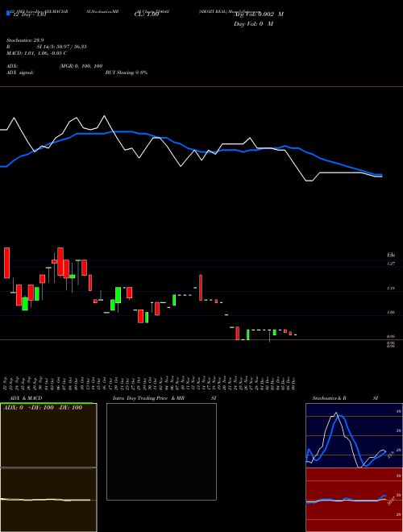Click the empty Intra Day Trading chart panel

pyautogui.click(x=161, y=451)
